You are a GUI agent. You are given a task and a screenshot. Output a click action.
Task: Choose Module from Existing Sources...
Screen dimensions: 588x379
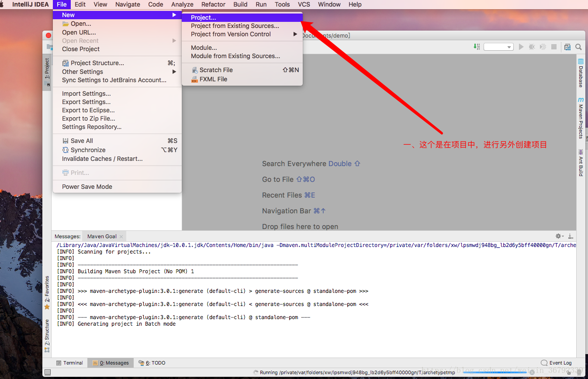tap(242, 56)
